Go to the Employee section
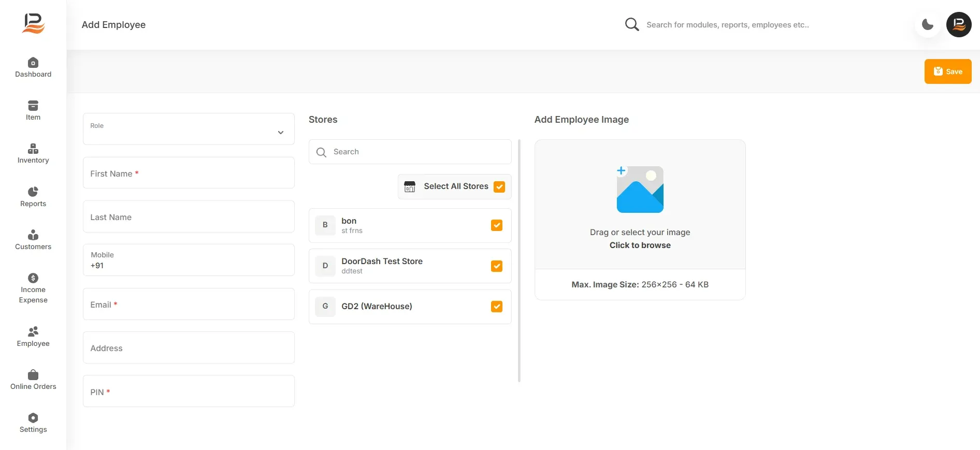Viewport: 980px width, 450px height. pyautogui.click(x=33, y=337)
